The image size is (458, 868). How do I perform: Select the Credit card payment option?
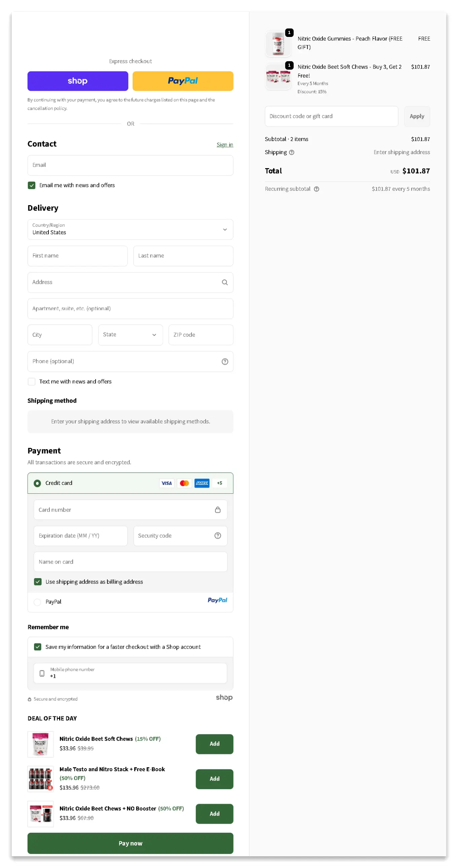pyautogui.click(x=37, y=483)
